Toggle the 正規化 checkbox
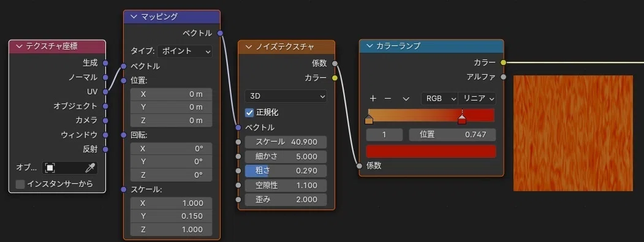The height and width of the screenshot is (242, 644). tap(249, 112)
